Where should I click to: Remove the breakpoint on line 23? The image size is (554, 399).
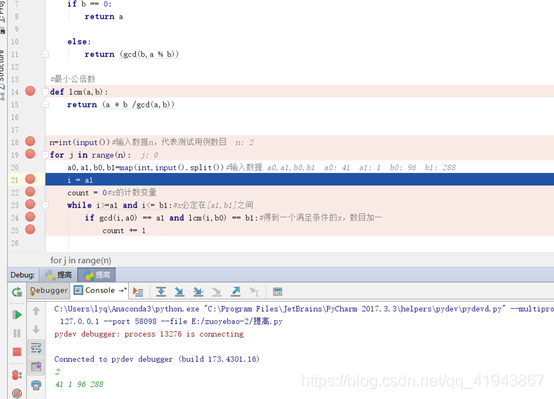pyautogui.click(x=30, y=204)
